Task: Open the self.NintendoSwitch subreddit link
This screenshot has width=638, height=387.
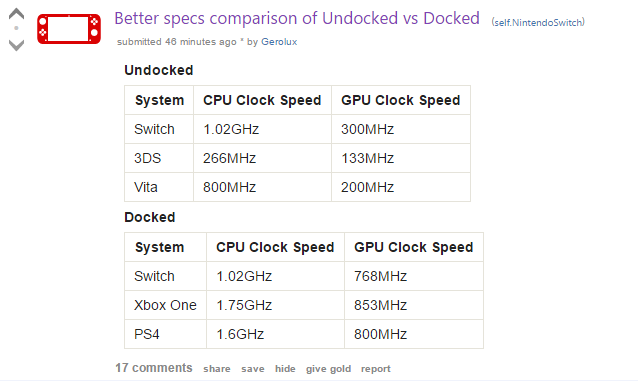Action: [538, 22]
